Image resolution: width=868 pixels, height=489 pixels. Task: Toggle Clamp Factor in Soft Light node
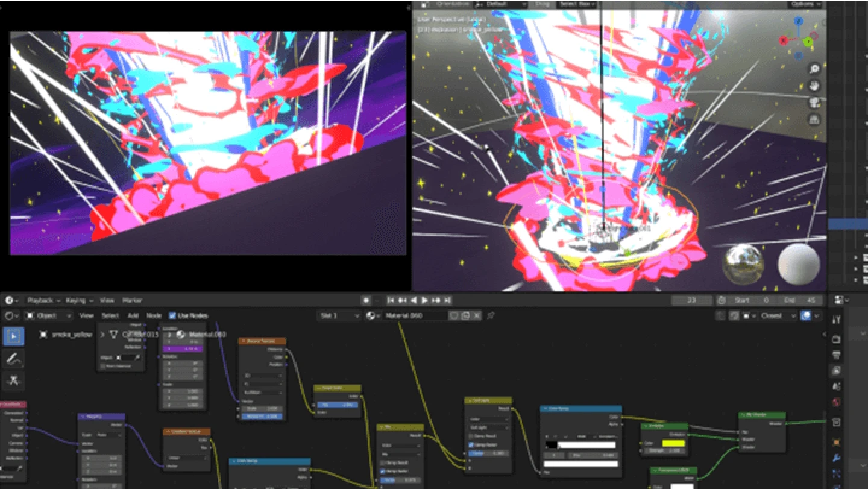pos(471,445)
